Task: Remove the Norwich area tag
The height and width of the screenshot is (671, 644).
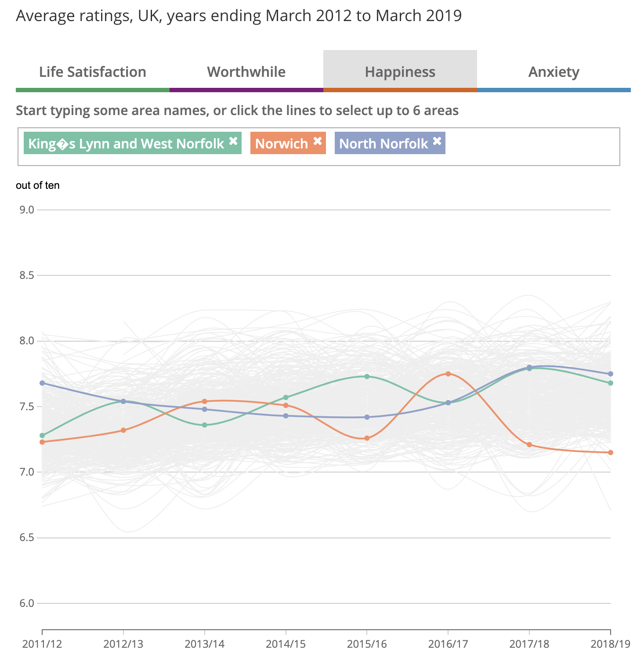Action: tap(318, 141)
